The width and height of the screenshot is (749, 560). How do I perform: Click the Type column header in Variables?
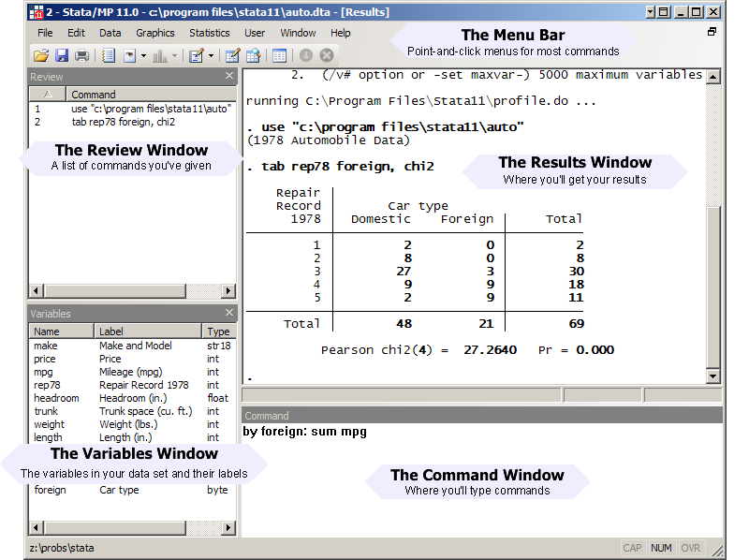(219, 332)
